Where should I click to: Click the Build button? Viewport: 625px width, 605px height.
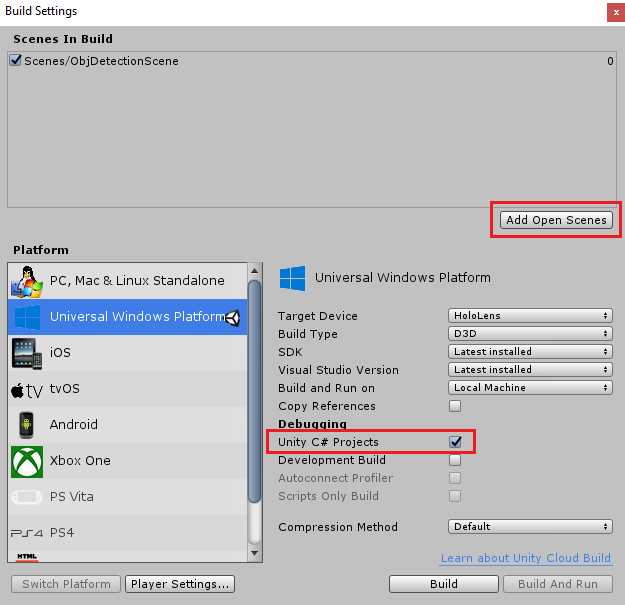click(x=444, y=584)
